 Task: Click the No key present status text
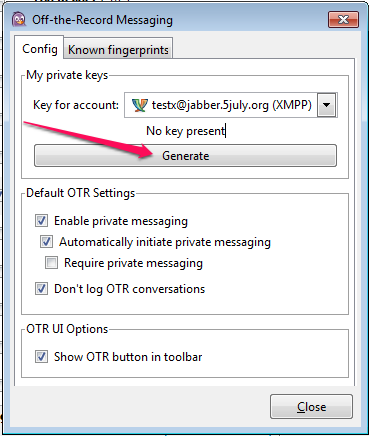point(186,131)
